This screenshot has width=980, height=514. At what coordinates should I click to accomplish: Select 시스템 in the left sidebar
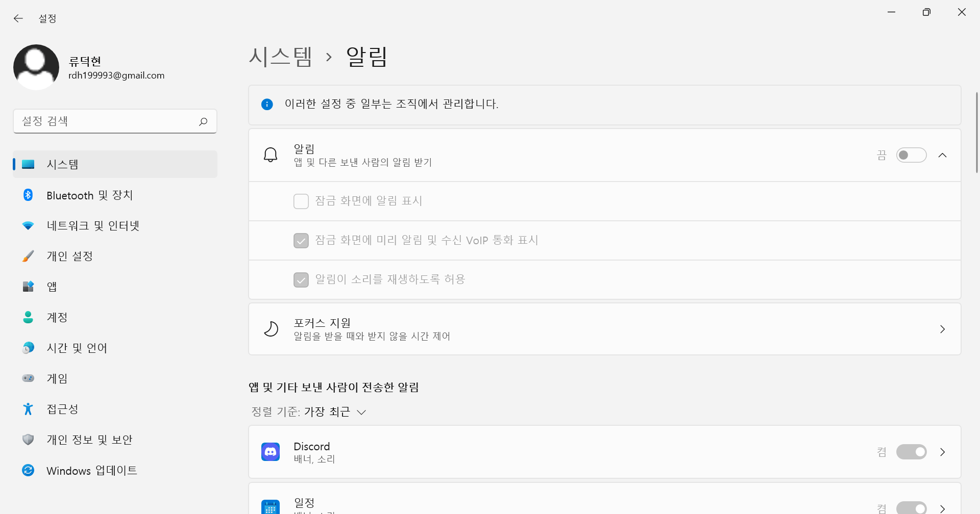[x=63, y=164]
